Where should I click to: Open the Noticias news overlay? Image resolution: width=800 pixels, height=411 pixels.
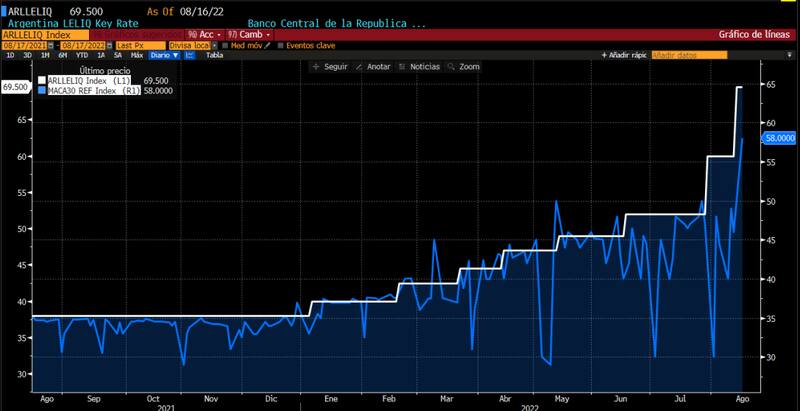click(x=402, y=66)
